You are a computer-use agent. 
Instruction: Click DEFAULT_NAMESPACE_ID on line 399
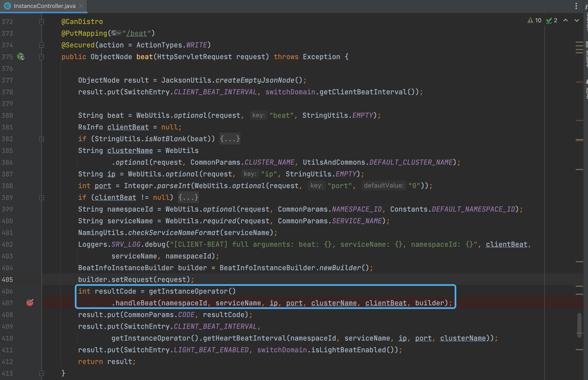coord(473,209)
